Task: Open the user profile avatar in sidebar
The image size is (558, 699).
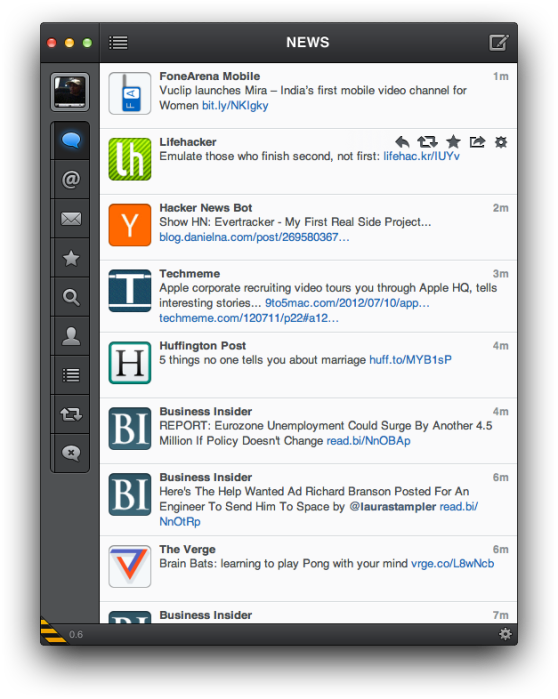Action: tap(70, 92)
